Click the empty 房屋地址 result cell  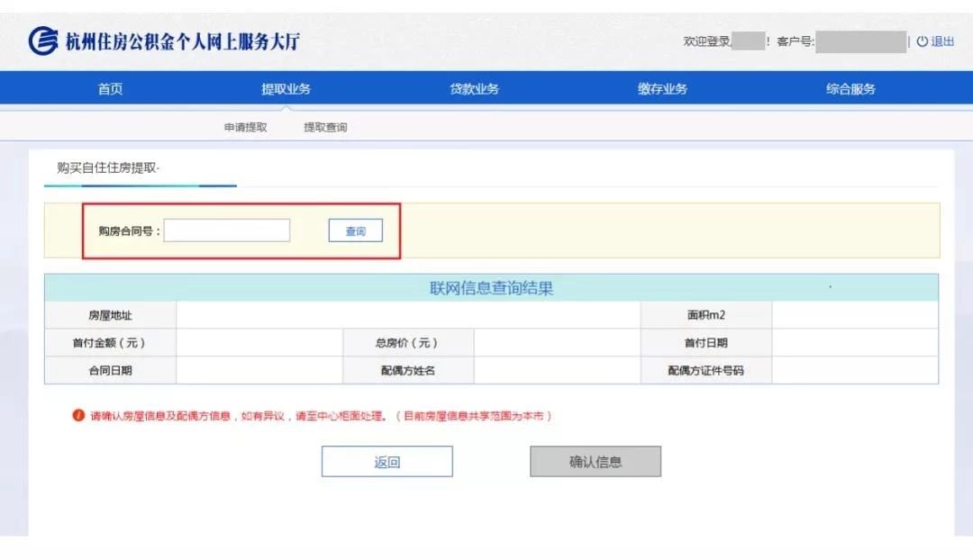pyautogui.click(x=405, y=313)
